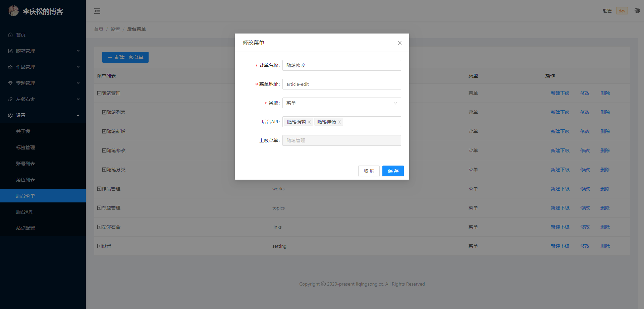Click the topics address cell

tap(278, 208)
